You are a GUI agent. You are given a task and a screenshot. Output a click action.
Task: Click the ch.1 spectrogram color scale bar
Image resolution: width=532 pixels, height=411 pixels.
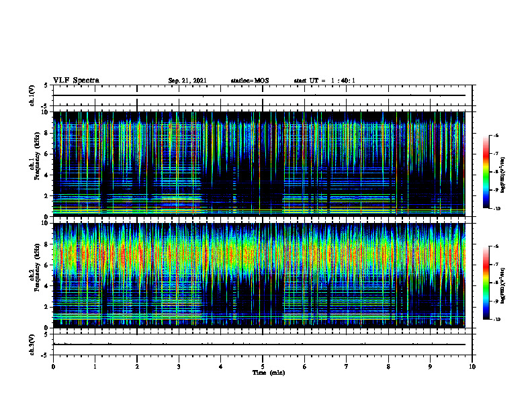tap(486, 172)
